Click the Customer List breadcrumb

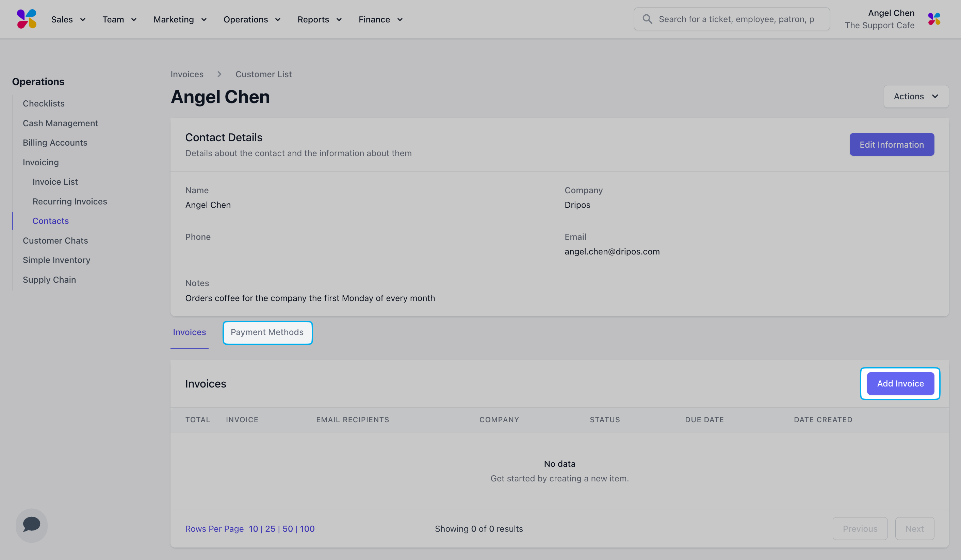coord(263,74)
